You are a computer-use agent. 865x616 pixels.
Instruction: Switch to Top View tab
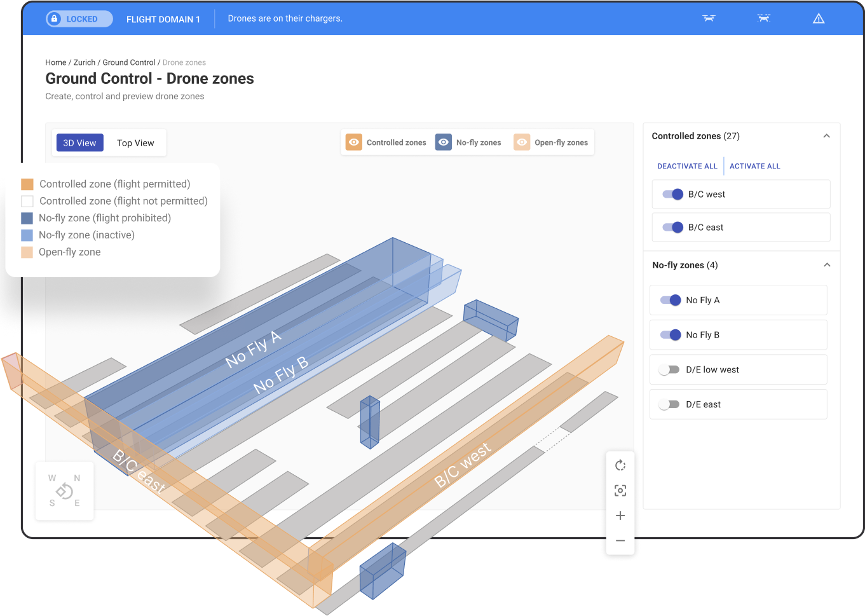[135, 143]
